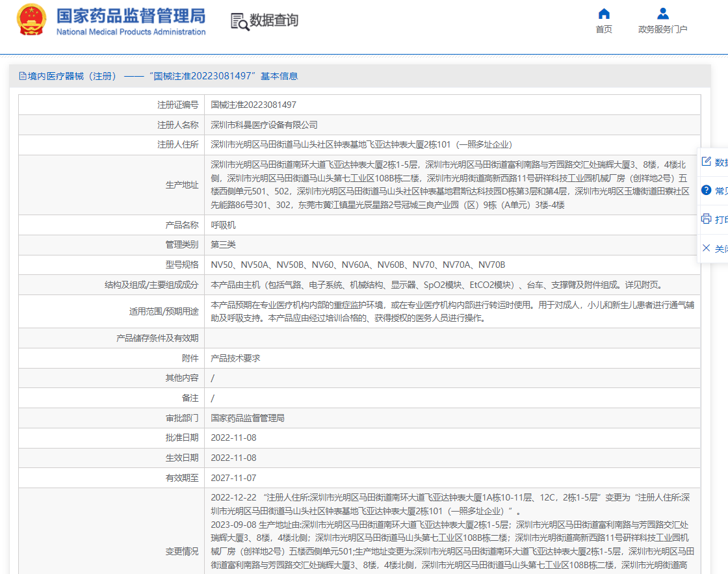Click the NV50 model list value
Image resolution: width=728 pixels, height=574 pixels.
coord(358,265)
